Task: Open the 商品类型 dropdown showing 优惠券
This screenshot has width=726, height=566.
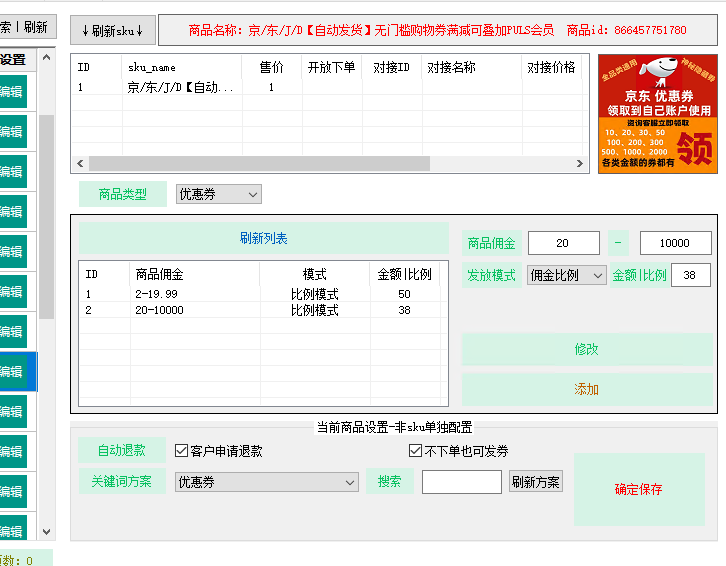Action: (x=219, y=194)
